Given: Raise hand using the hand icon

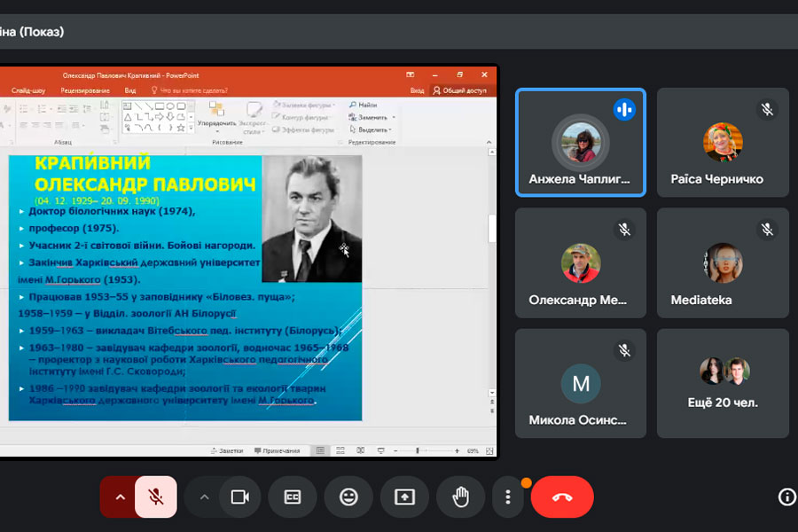Looking at the screenshot, I should point(460,497).
